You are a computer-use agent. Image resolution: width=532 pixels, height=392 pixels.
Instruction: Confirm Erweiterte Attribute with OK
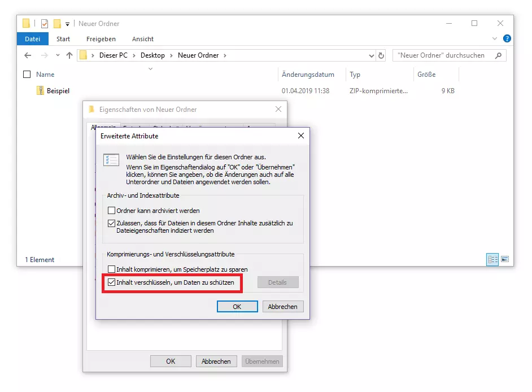(x=237, y=307)
